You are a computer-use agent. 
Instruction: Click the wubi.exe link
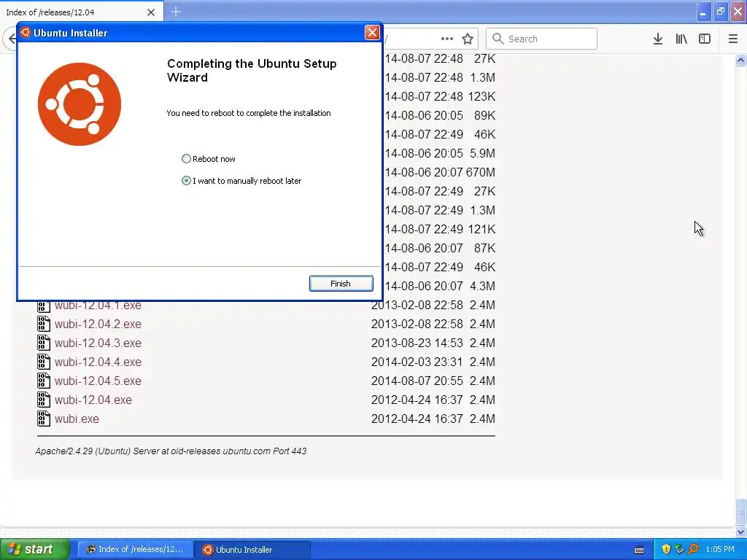click(x=77, y=419)
